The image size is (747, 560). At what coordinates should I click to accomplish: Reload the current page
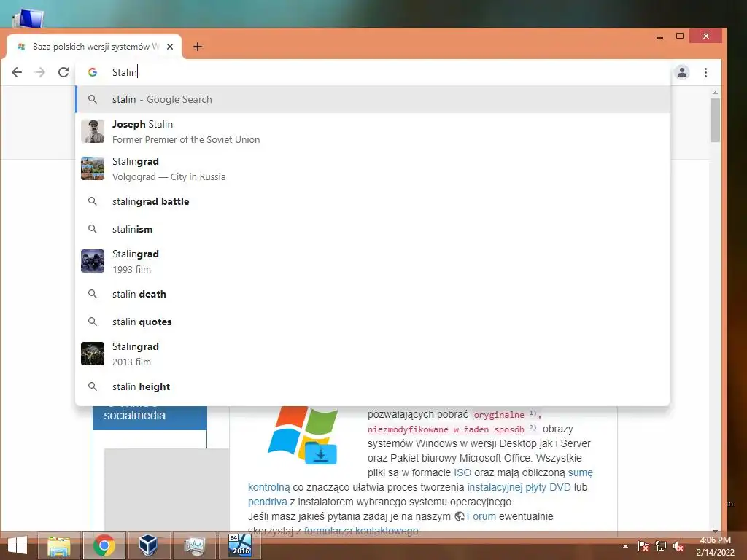point(63,72)
